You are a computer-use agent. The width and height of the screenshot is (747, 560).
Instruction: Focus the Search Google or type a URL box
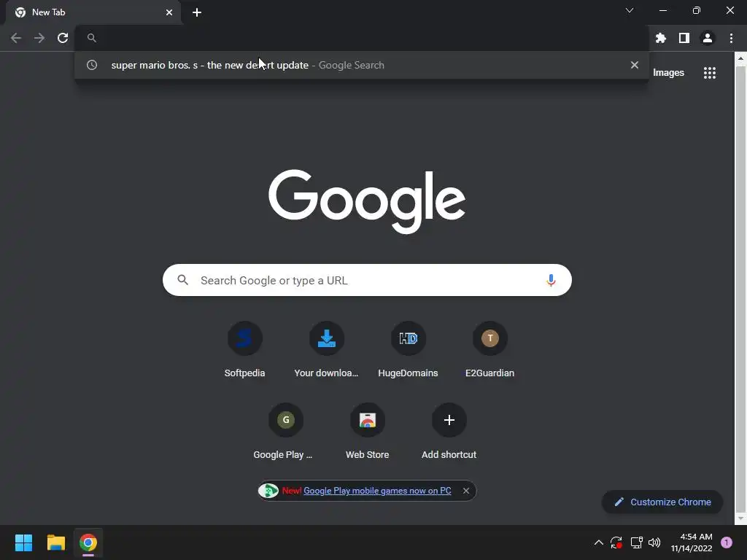pyautogui.click(x=367, y=281)
